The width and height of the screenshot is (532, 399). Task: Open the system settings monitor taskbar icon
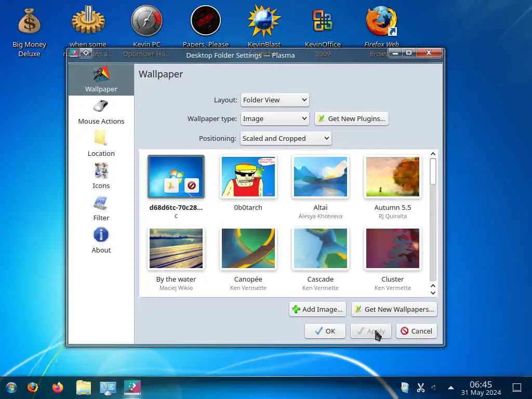pos(108,388)
